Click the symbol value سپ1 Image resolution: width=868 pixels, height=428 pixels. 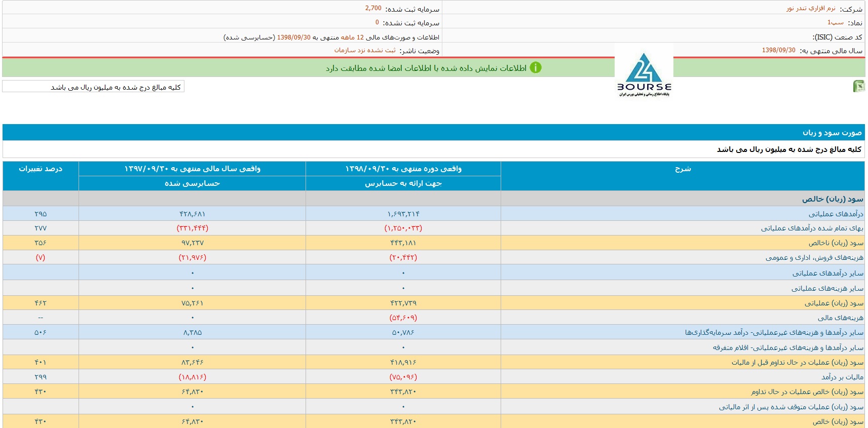pyautogui.click(x=835, y=23)
